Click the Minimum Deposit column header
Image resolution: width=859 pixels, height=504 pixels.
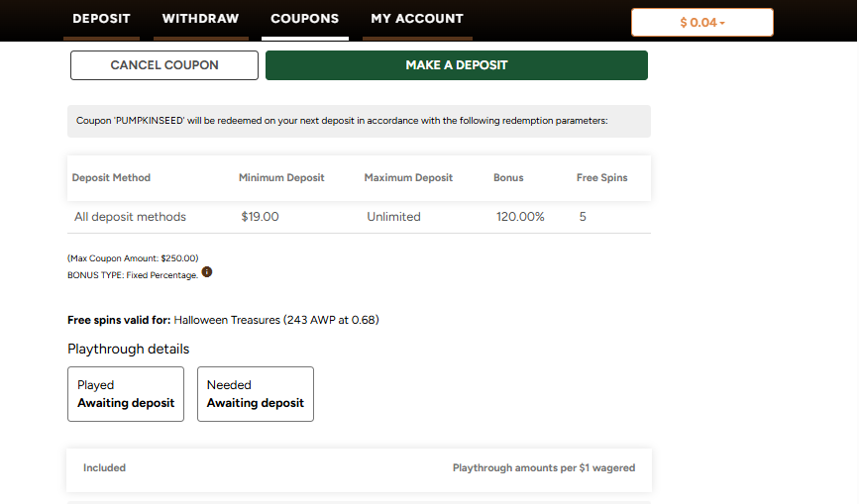tap(281, 178)
